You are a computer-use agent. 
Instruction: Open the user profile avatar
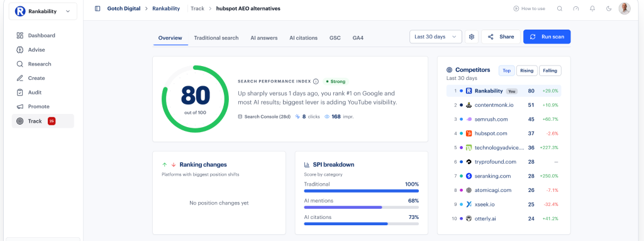coord(625,9)
